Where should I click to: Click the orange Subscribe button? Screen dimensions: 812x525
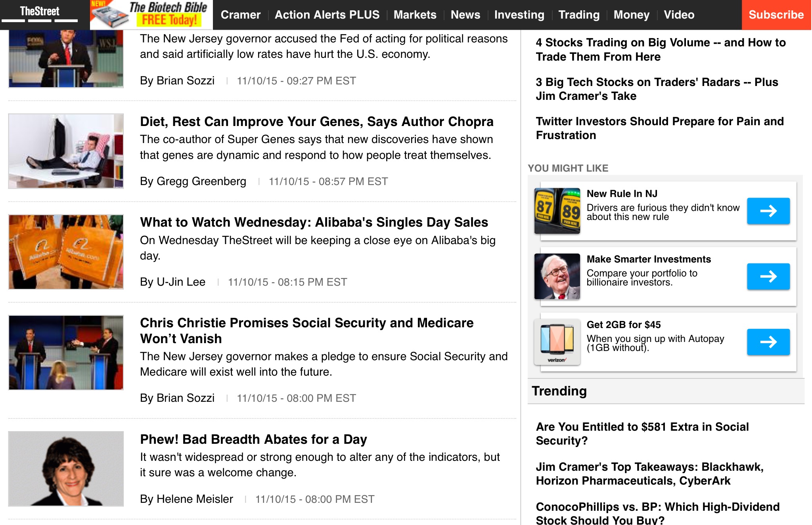coord(776,15)
